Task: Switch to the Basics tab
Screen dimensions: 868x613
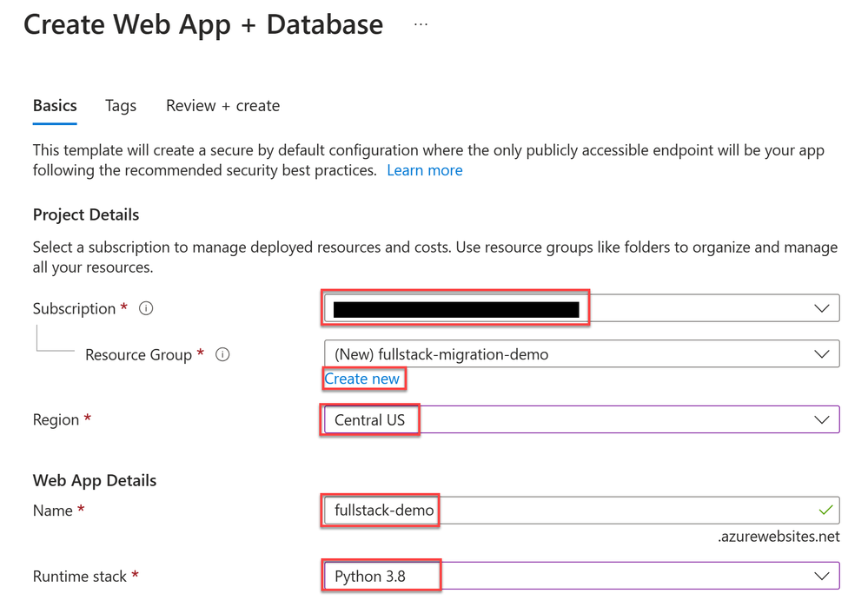Action: coord(55,106)
